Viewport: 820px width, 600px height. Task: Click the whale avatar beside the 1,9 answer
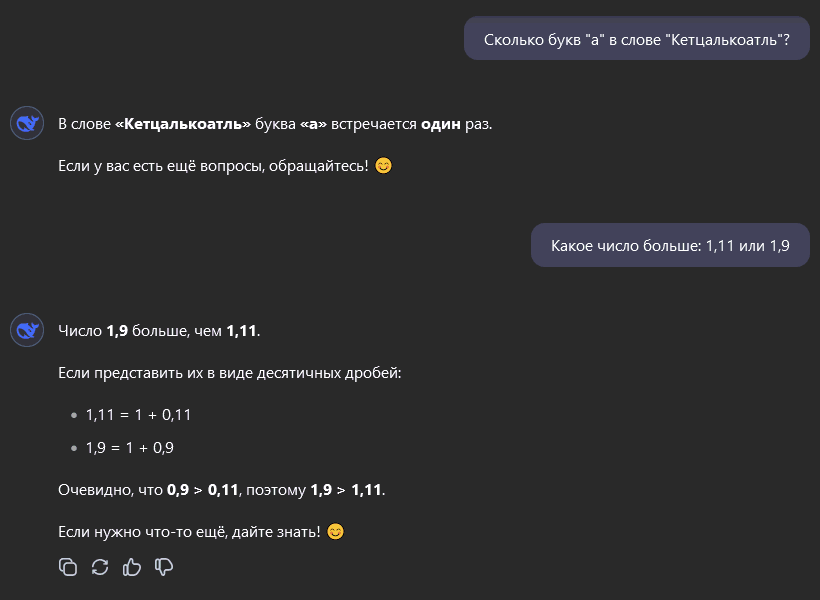27,330
